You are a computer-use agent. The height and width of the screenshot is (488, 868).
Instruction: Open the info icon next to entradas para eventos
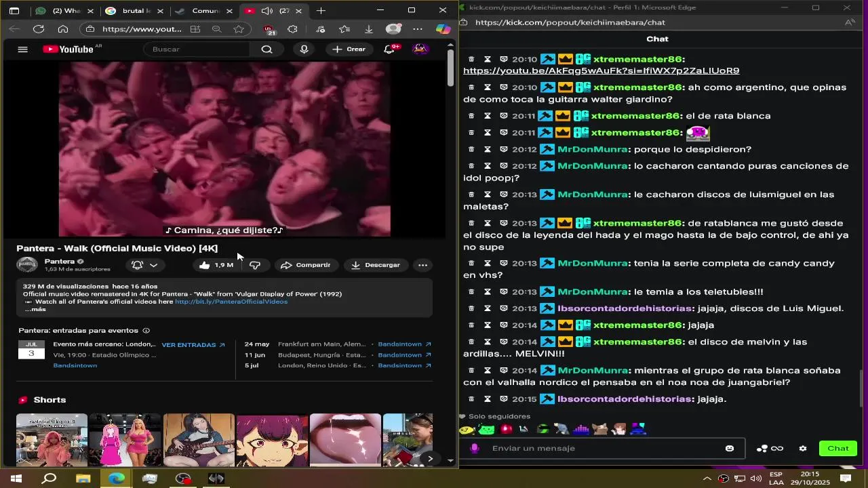[146, 331]
